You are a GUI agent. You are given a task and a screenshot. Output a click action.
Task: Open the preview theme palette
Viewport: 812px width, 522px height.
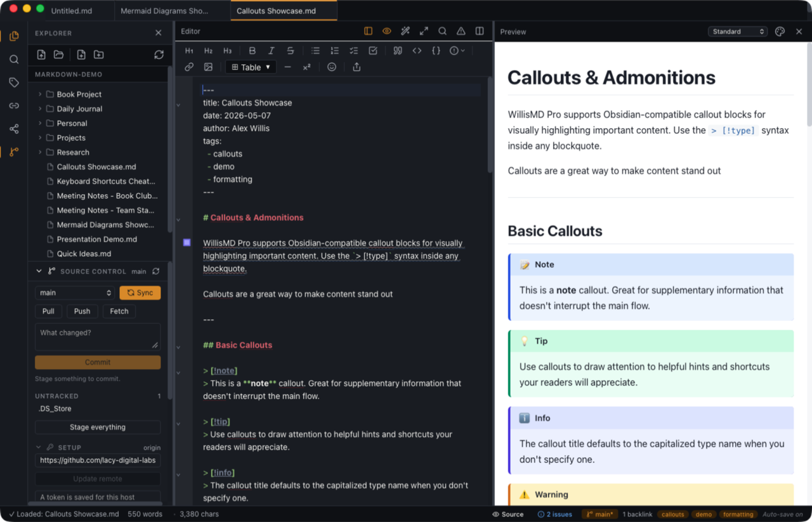pos(780,32)
